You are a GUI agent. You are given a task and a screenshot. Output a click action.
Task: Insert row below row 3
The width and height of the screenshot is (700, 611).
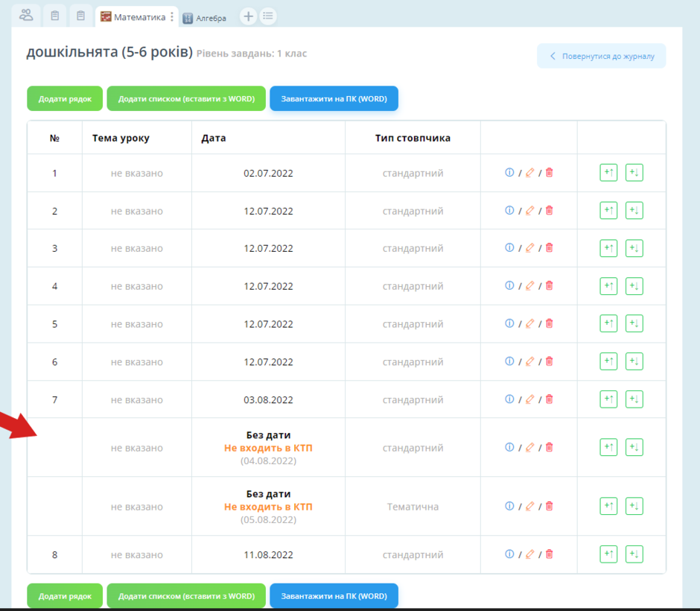tap(634, 248)
